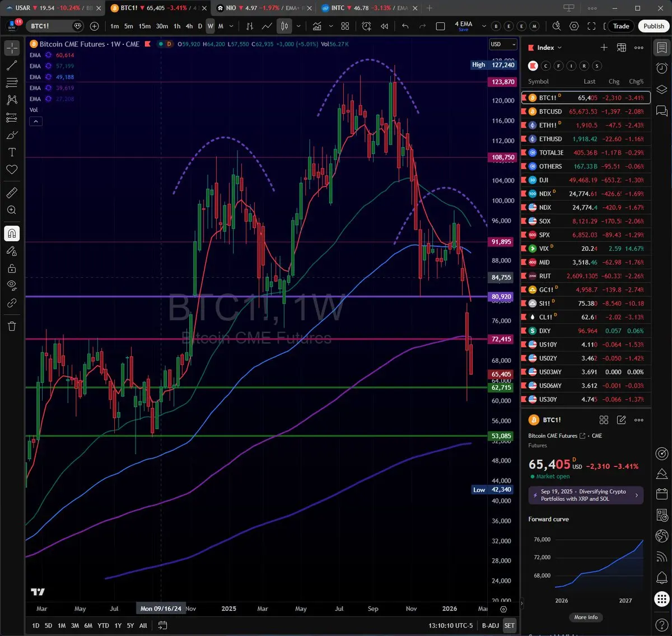Select the DXY row in watchlist

(x=586, y=331)
